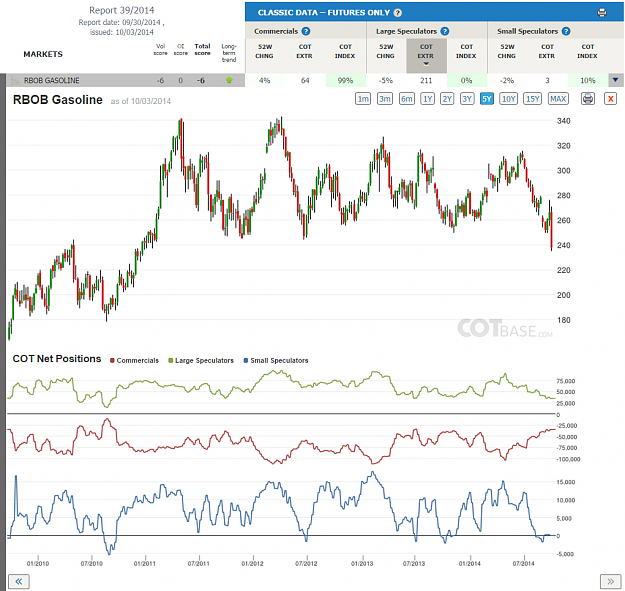The width and height of the screenshot is (625, 591).
Task: Click the Total score column header
Action: (202, 49)
